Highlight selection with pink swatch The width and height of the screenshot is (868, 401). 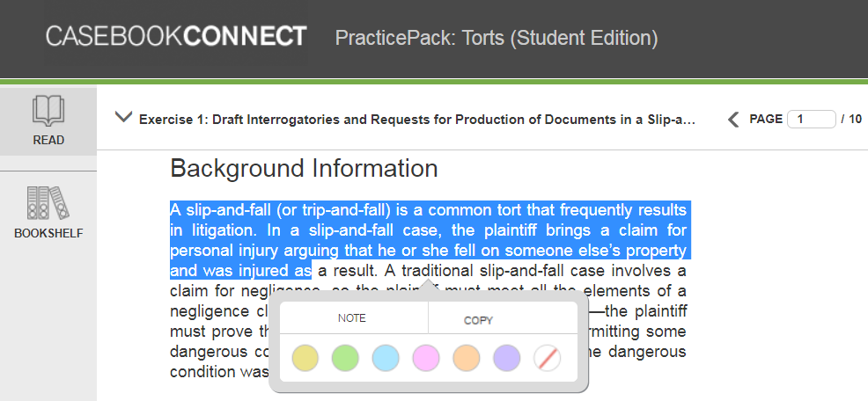[x=426, y=358]
